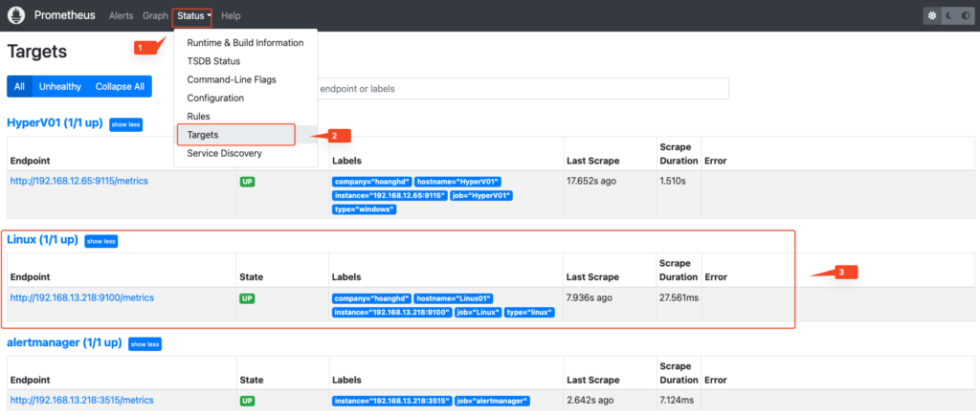Choose TSDB Status menu entry
The height and width of the screenshot is (416, 980).
[246, 61]
